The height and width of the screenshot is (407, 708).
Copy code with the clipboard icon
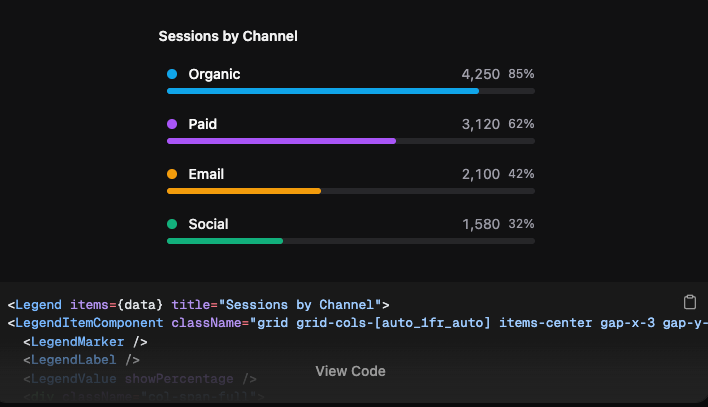(689, 302)
